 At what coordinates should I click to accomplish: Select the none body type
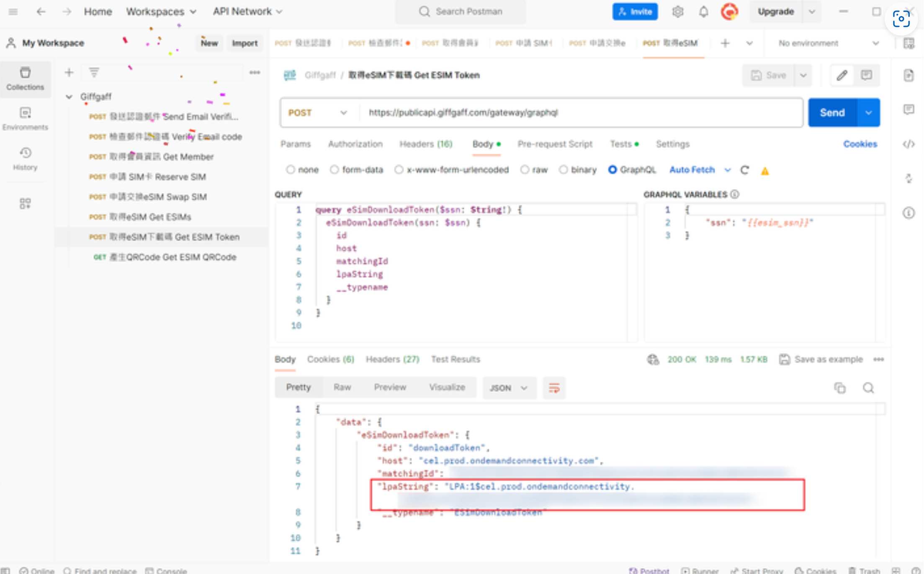point(290,170)
